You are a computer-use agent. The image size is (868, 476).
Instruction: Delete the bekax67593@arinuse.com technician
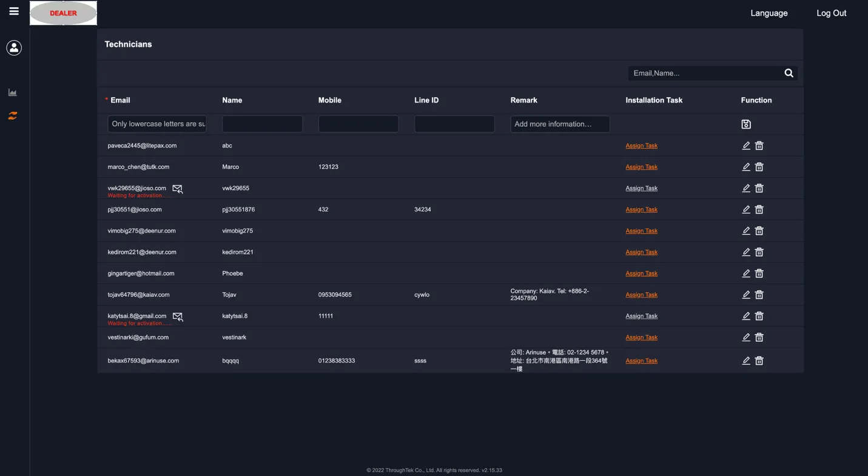click(x=758, y=360)
